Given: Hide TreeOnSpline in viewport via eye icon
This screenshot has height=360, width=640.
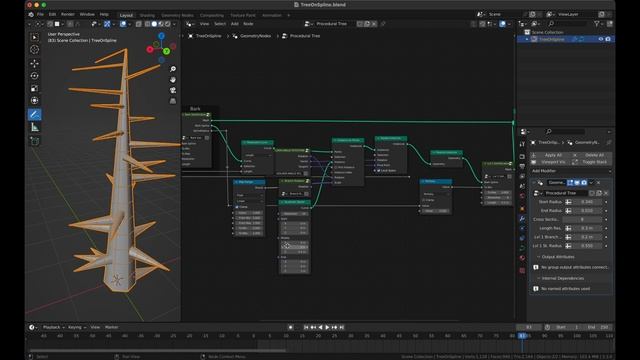Looking at the screenshot, I should click(601, 39).
